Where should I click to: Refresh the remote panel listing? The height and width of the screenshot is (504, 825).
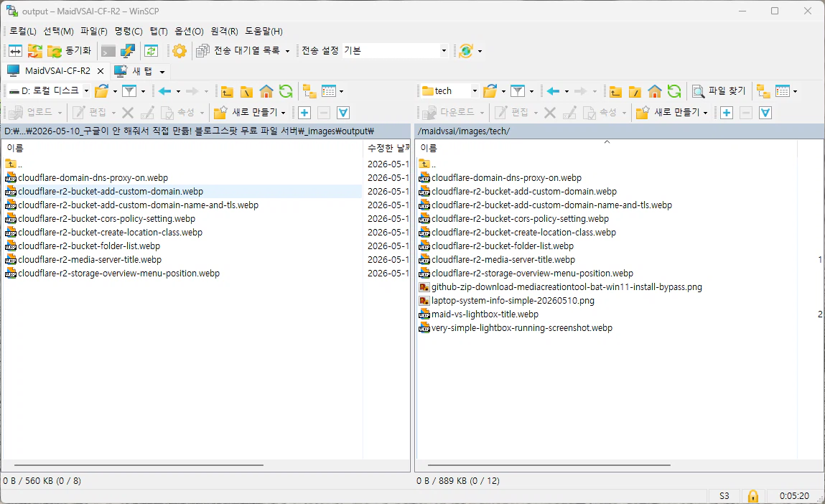click(x=674, y=92)
